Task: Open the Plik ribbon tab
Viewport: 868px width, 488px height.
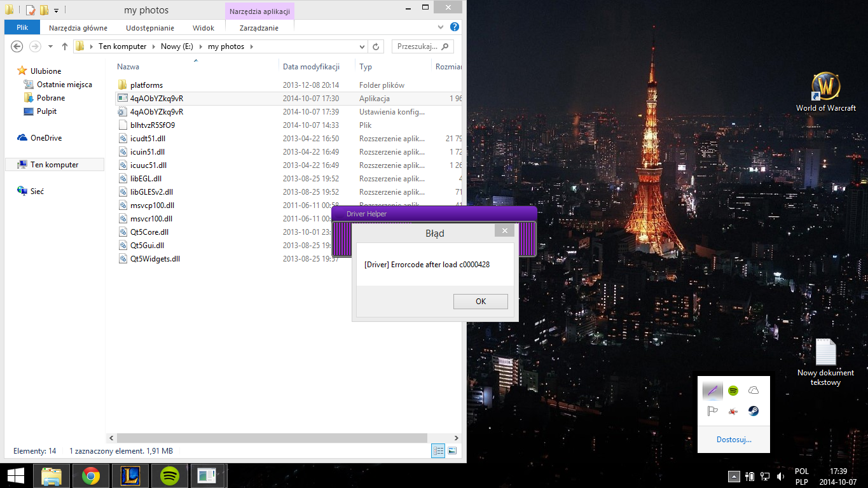Action: click(22, 27)
